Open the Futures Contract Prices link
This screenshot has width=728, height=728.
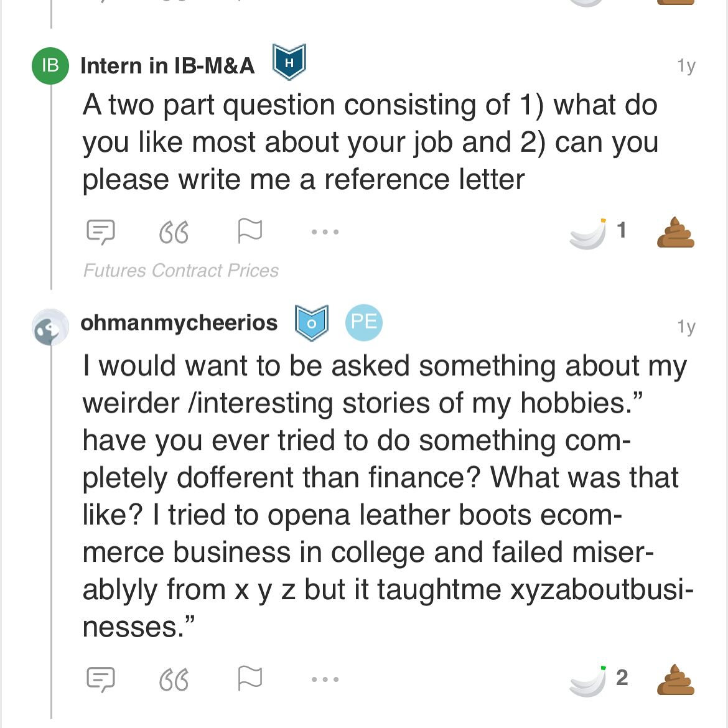181,271
